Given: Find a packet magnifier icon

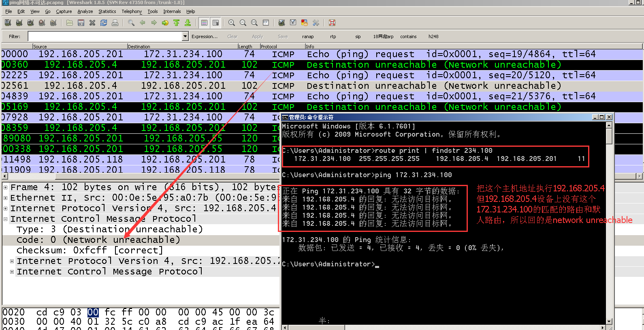Looking at the screenshot, I should 131,23.
